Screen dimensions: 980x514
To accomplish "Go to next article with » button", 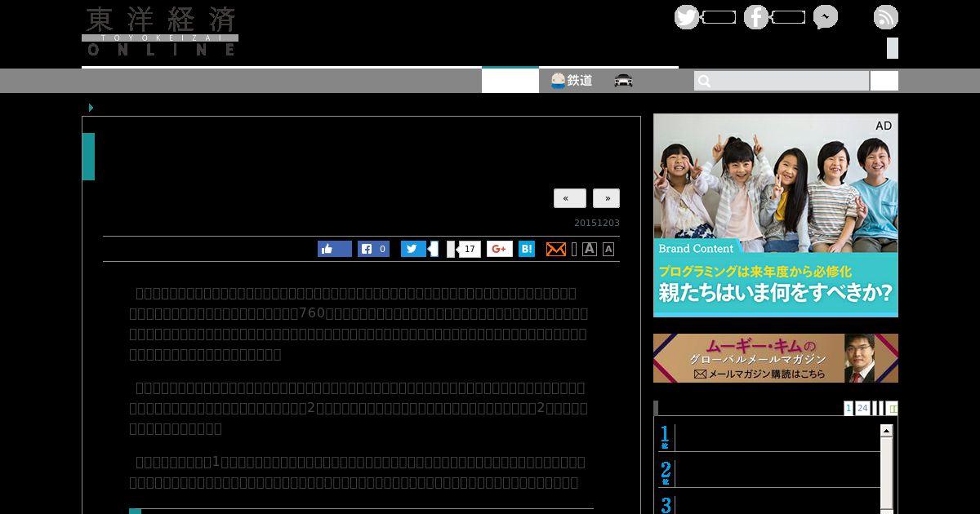I will (x=606, y=198).
